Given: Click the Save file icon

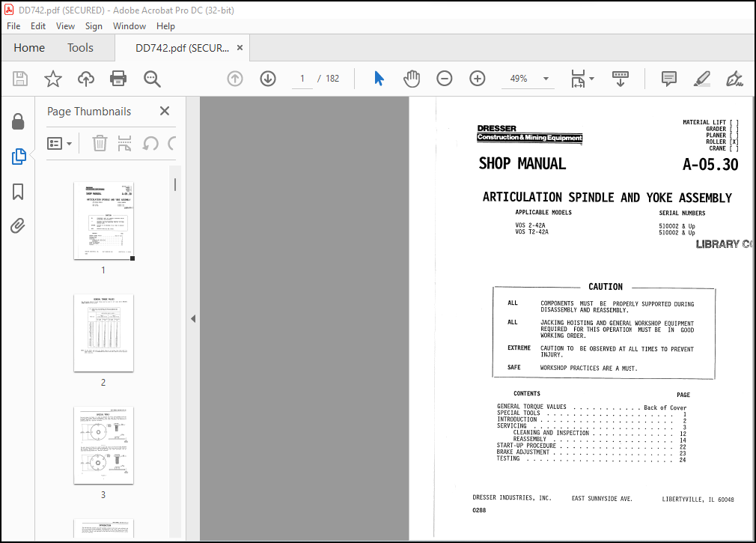Looking at the screenshot, I should pos(19,79).
